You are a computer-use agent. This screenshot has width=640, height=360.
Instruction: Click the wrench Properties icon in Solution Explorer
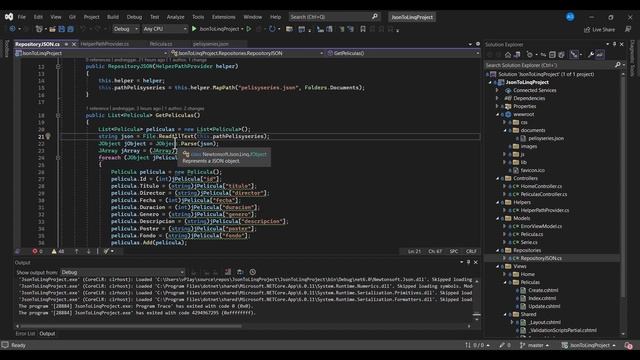click(x=591, y=55)
